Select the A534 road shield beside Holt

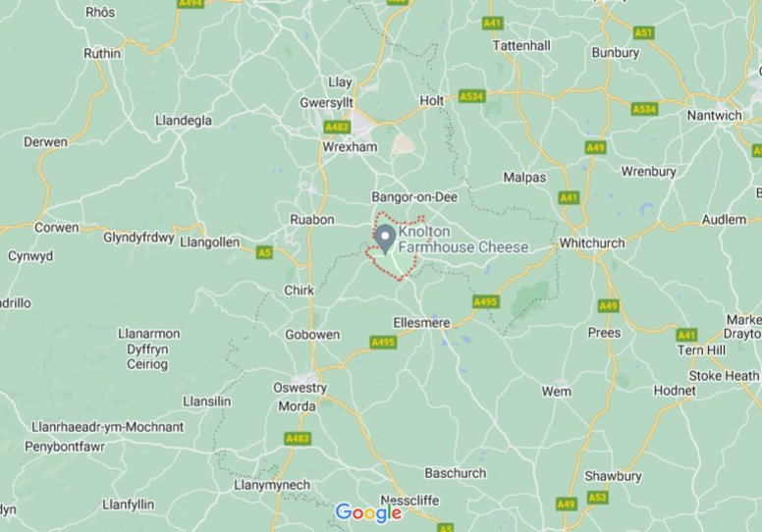472,96
